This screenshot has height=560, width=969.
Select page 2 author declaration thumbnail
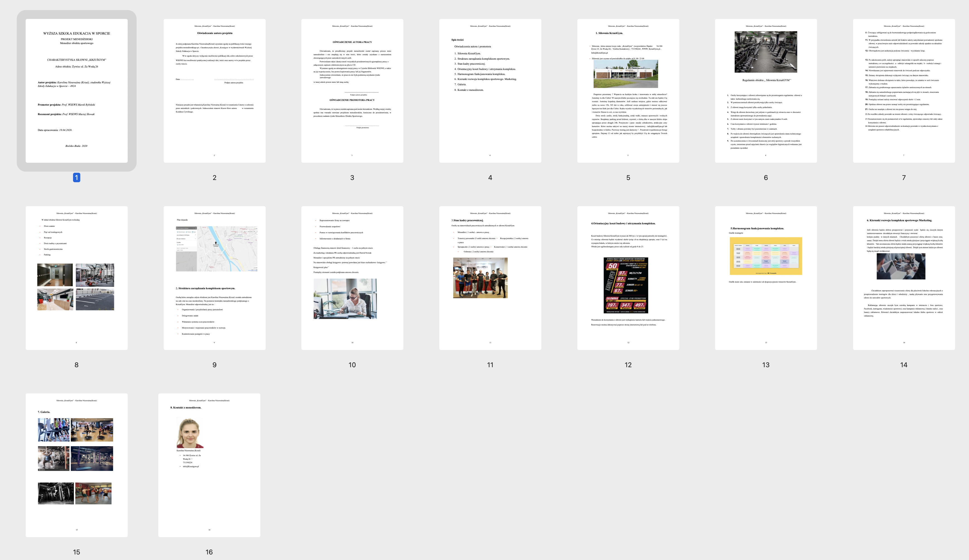click(214, 91)
